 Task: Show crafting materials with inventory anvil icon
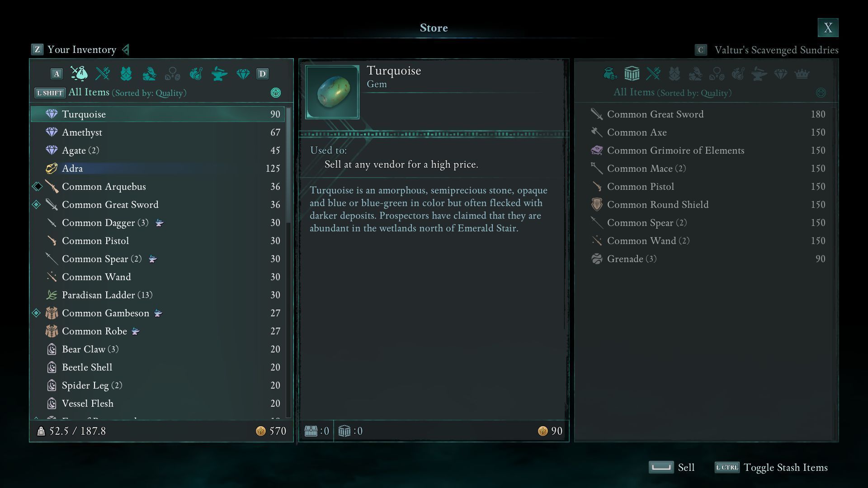(219, 74)
